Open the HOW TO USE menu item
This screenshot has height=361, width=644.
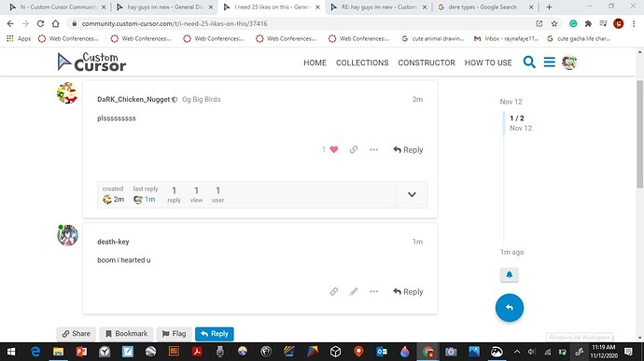(488, 62)
